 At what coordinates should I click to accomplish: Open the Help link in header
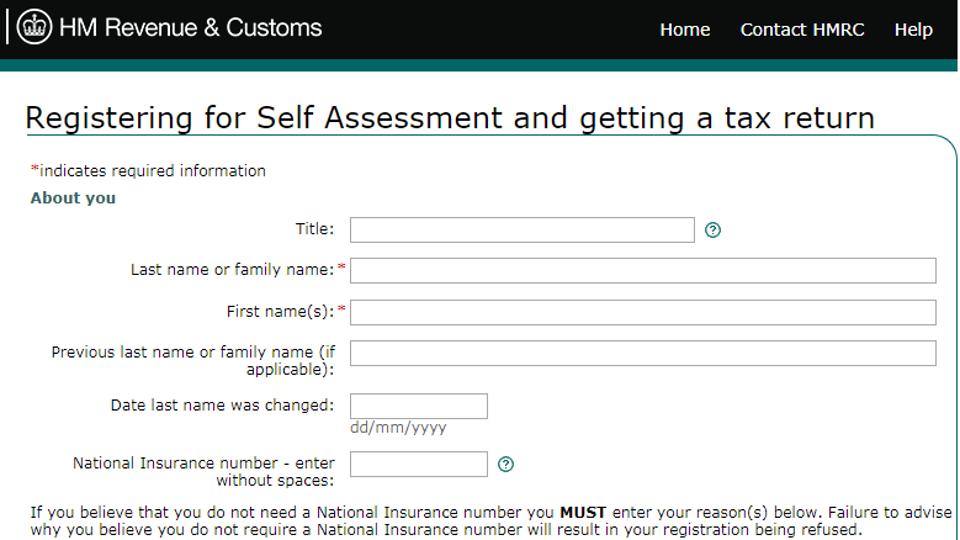[913, 29]
